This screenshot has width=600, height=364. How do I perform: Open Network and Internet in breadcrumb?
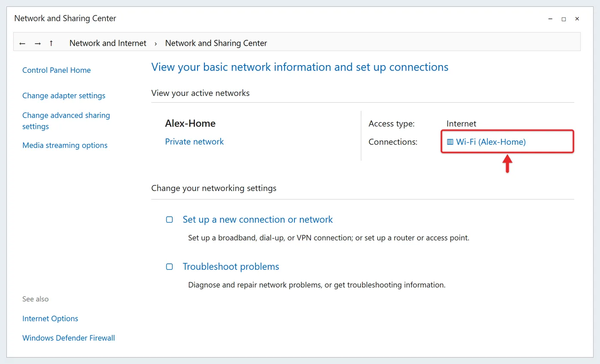coord(108,43)
